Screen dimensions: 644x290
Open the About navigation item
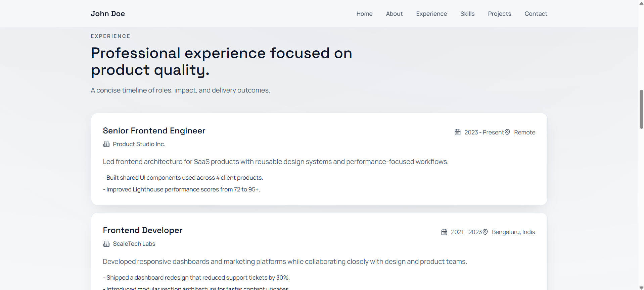[394, 14]
